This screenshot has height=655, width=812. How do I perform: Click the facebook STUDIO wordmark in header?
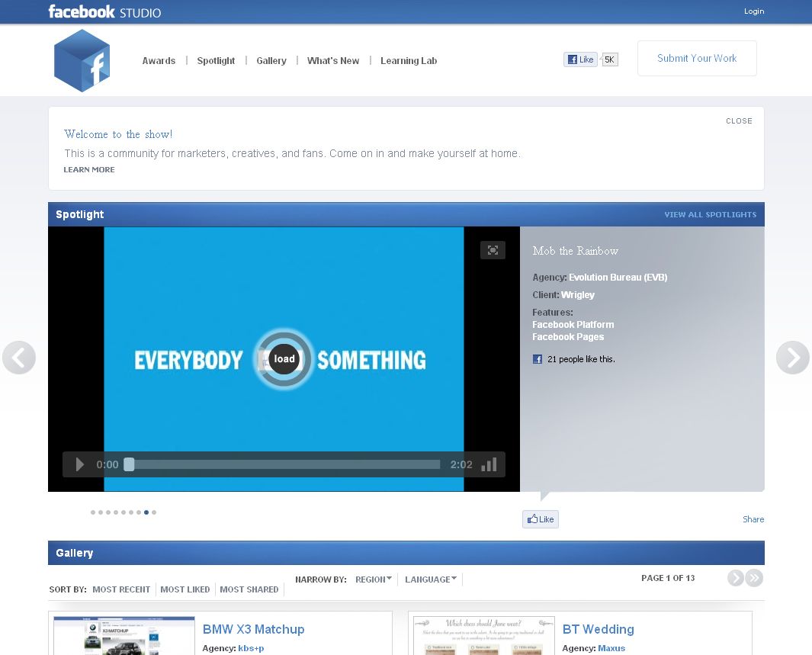(x=104, y=11)
